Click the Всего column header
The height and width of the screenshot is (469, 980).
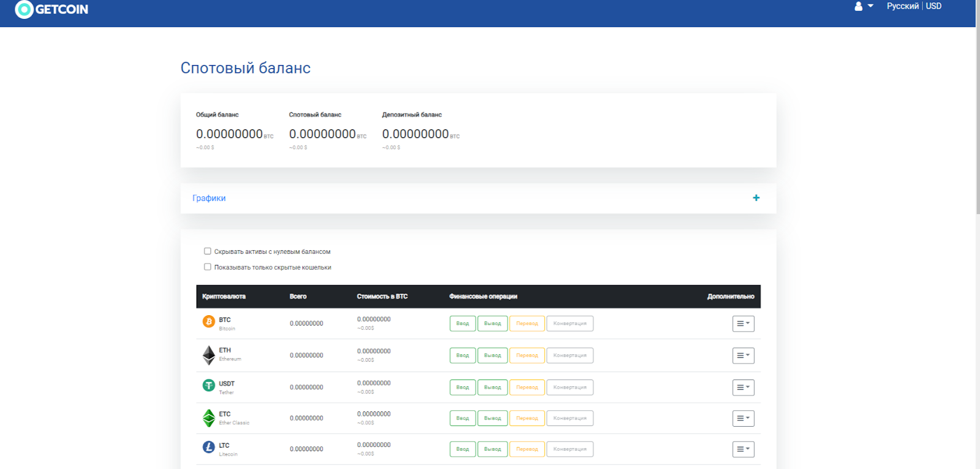pyautogui.click(x=298, y=297)
